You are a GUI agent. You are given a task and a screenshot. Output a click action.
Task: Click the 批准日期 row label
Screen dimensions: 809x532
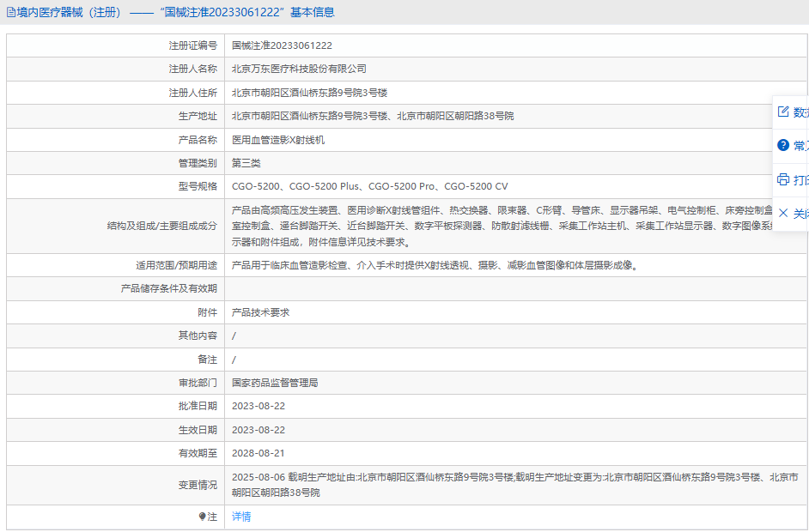tap(198, 406)
